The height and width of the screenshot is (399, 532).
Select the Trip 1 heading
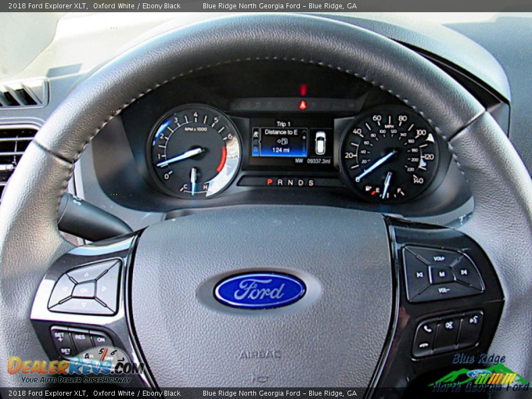click(283, 124)
